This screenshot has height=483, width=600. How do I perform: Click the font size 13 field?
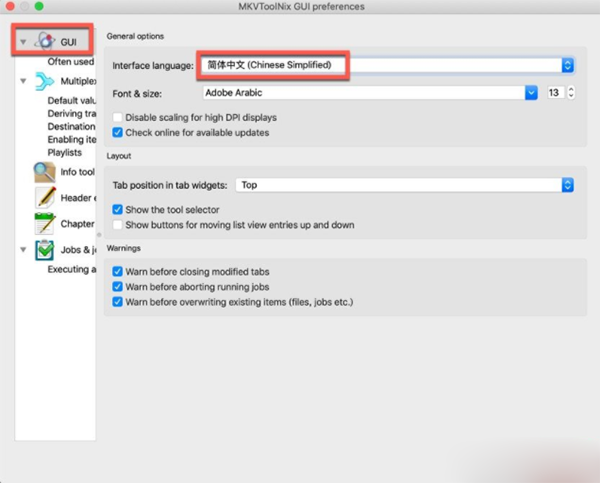556,93
